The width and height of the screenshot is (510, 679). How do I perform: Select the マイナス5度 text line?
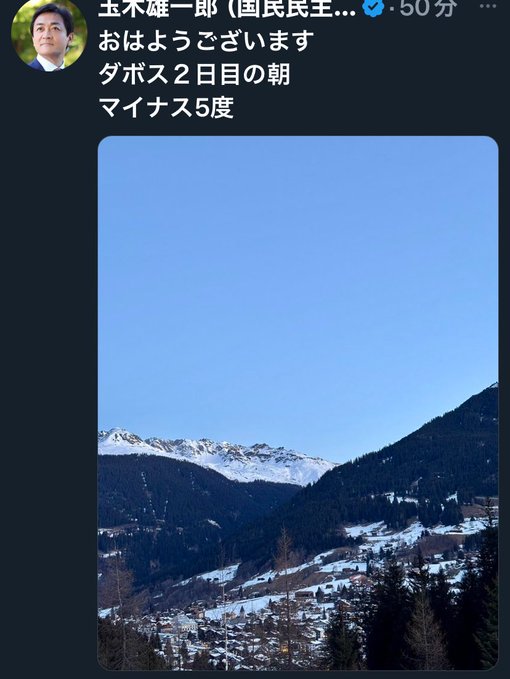[x=167, y=107]
